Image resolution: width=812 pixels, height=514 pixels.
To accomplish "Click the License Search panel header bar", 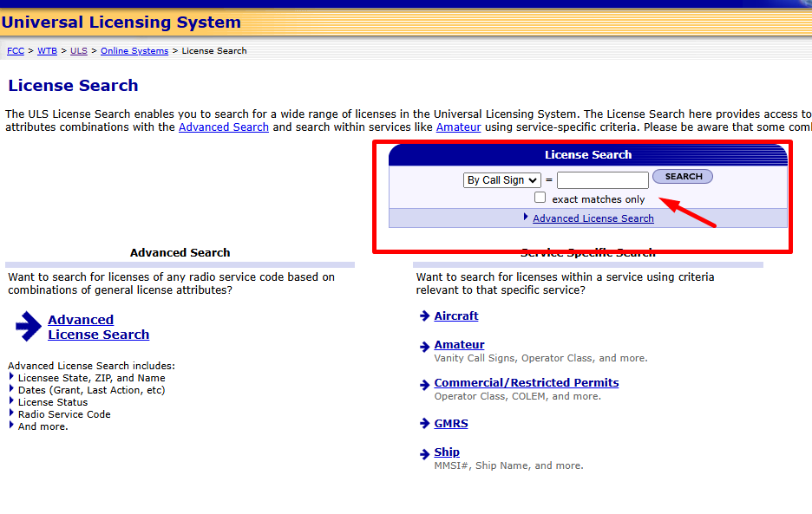I will coord(588,155).
